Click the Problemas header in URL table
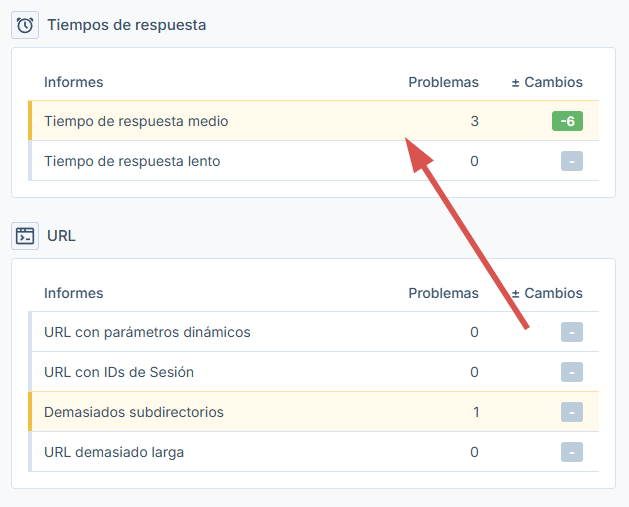 pos(443,293)
